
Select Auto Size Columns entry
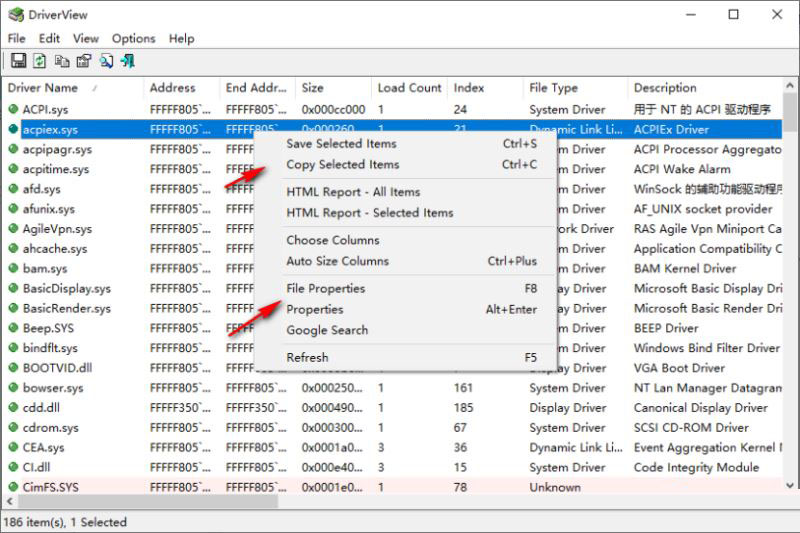406,261
